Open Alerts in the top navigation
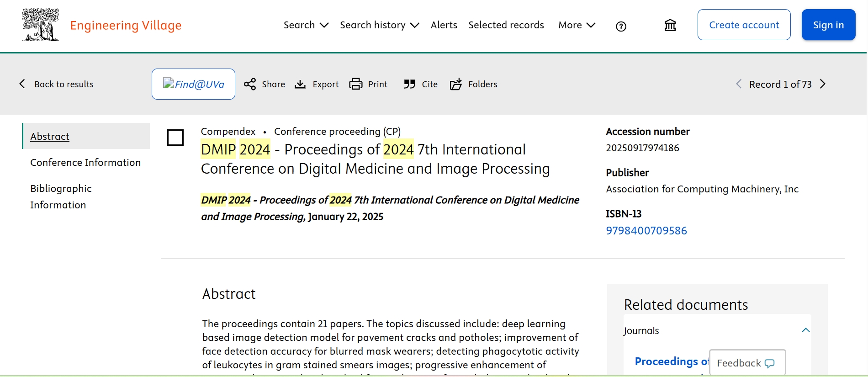The height and width of the screenshot is (377, 868). coord(444,25)
